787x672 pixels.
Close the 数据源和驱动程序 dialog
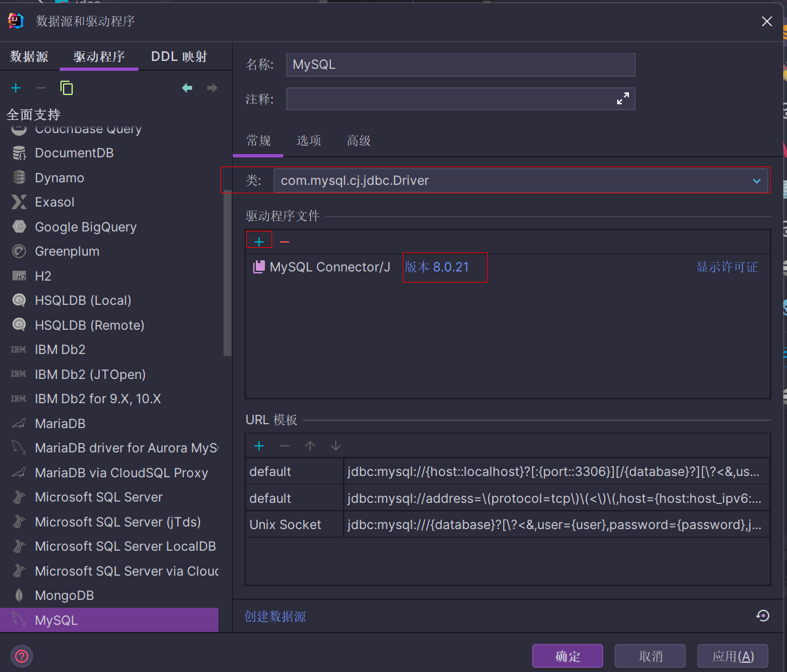pos(767,21)
